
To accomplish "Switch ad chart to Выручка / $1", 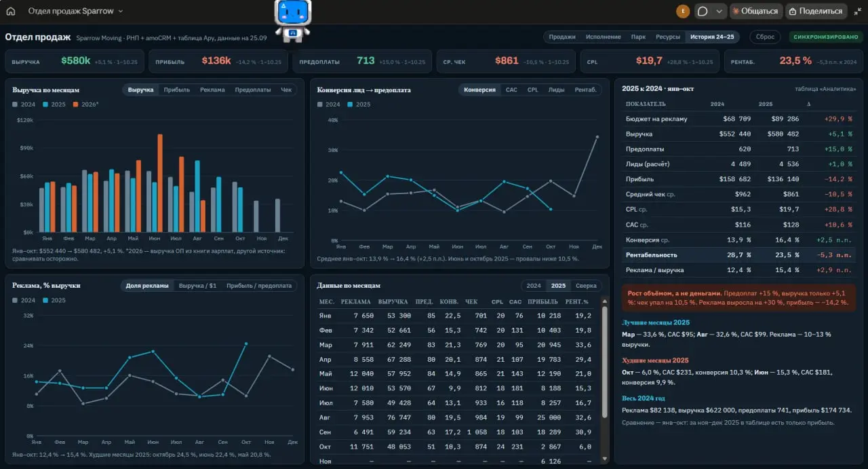I will tap(197, 286).
